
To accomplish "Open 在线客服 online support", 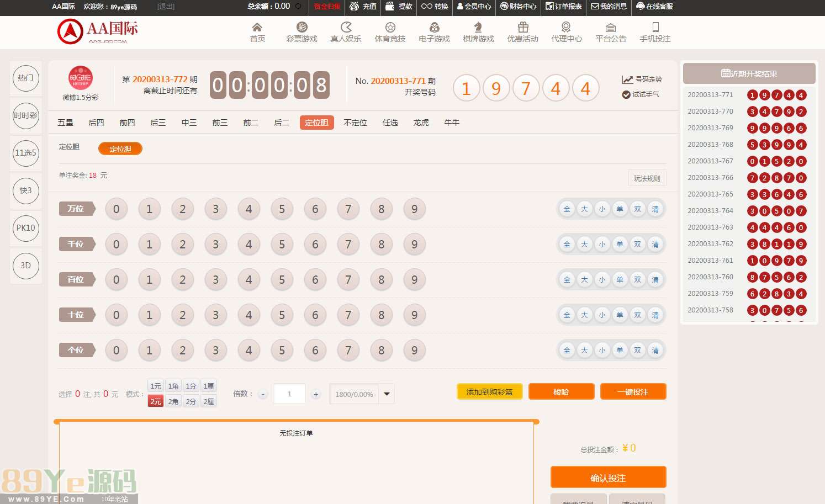I will [654, 6].
